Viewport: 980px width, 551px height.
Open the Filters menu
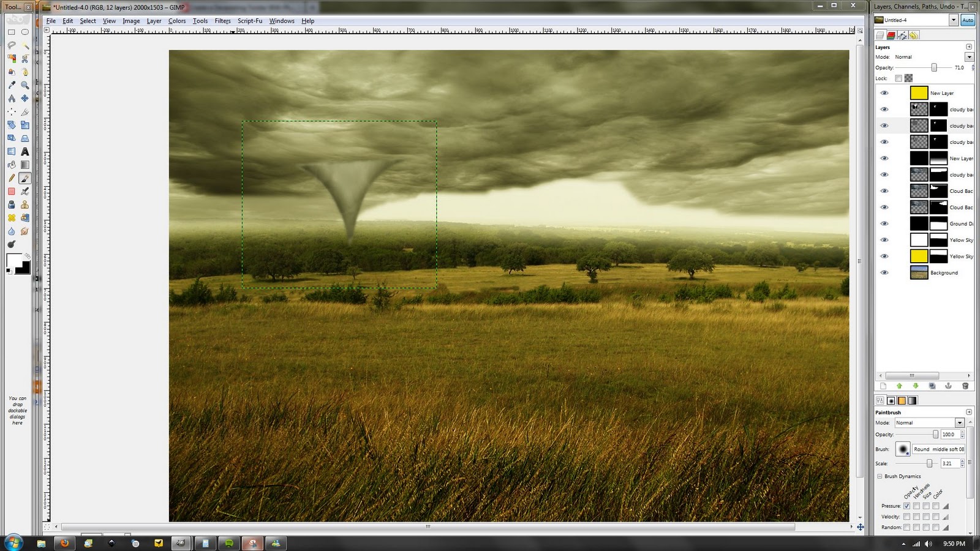coord(222,20)
